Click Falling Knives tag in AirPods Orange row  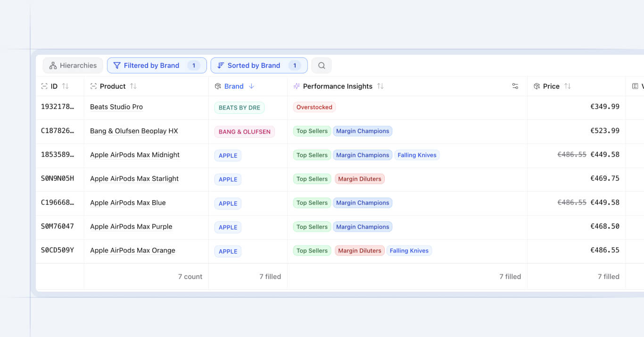(x=409, y=251)
